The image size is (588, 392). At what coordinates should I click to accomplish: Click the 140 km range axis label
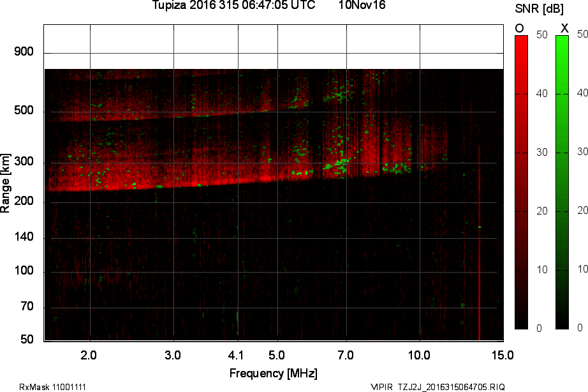24,237
